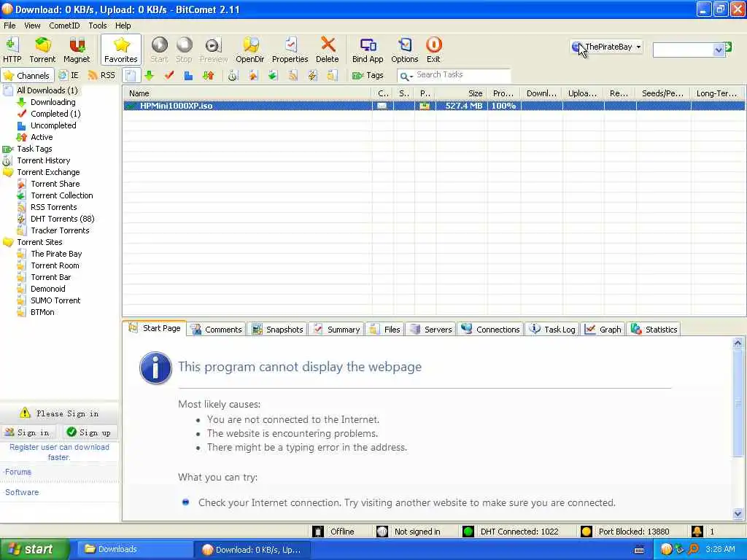The width and height of the screenshot is (747, 560).
Task: Open a Torrent file via toolbar
Action: click(x=42, y=50)
